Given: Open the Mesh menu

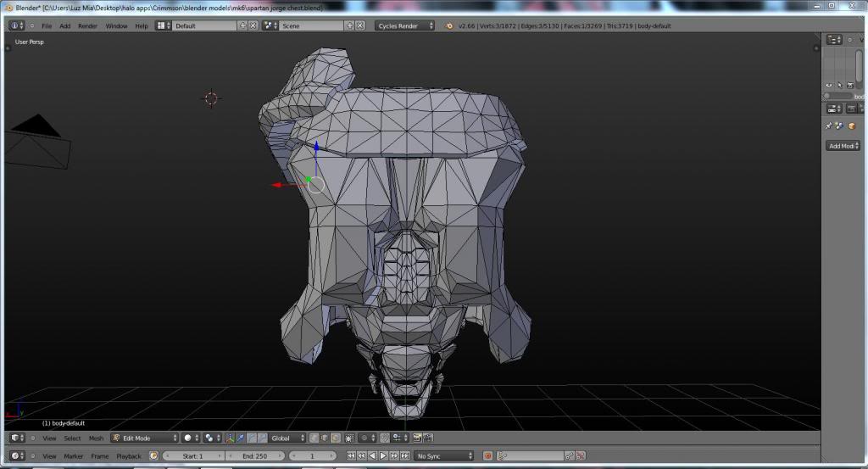Looking at the screenshot, I should [x=96, y=438].
